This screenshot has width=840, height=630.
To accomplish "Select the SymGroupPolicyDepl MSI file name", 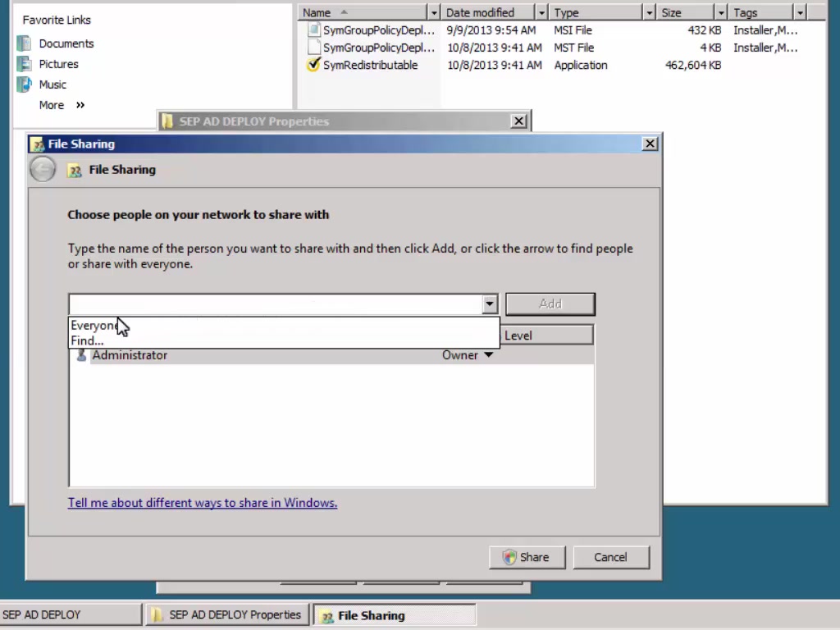I will click(379, 30).
